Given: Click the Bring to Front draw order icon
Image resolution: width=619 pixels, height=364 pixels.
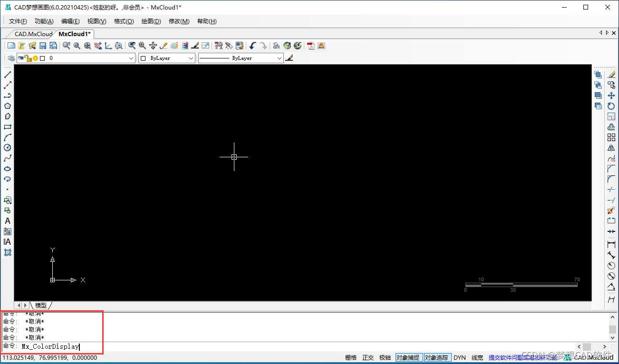Looking at the screenshot, I should click(x=598, y=75).
